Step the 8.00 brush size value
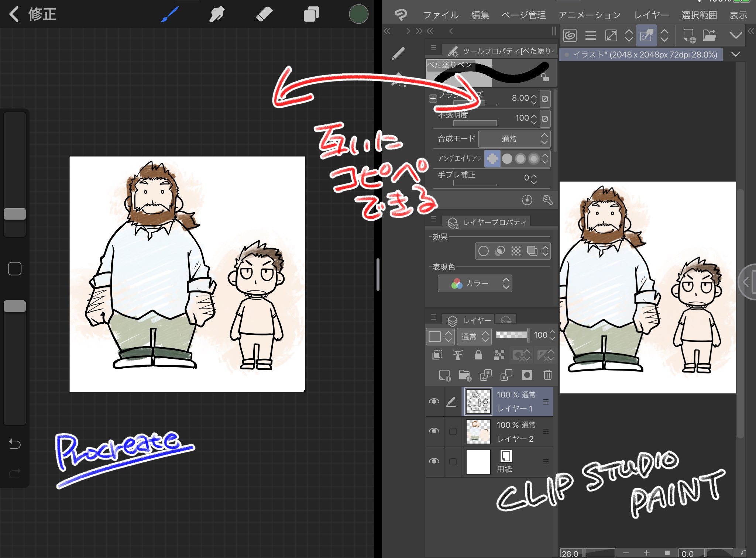Image resolution: width=756 pixels, height=558 pixels. tap(534, 99)
